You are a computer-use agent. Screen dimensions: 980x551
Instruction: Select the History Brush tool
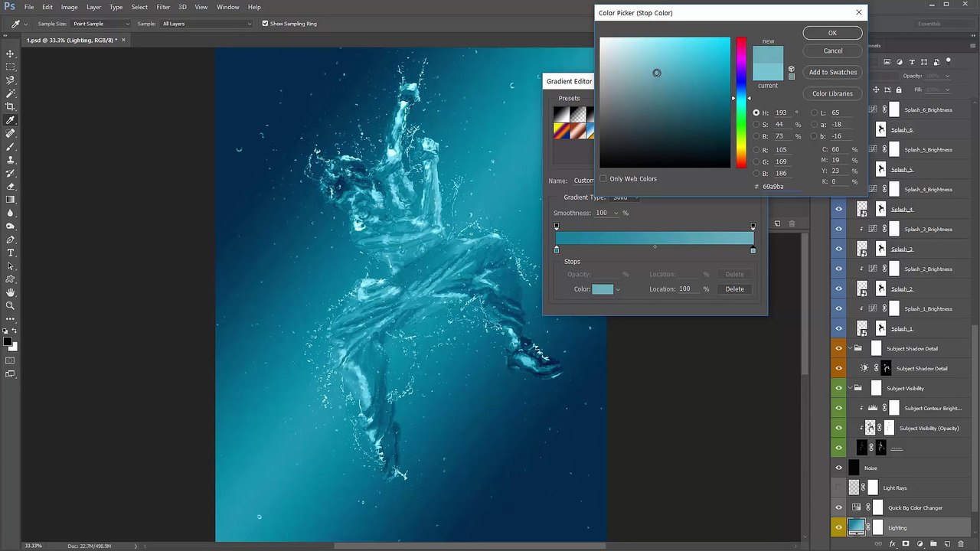pos(11,173)
